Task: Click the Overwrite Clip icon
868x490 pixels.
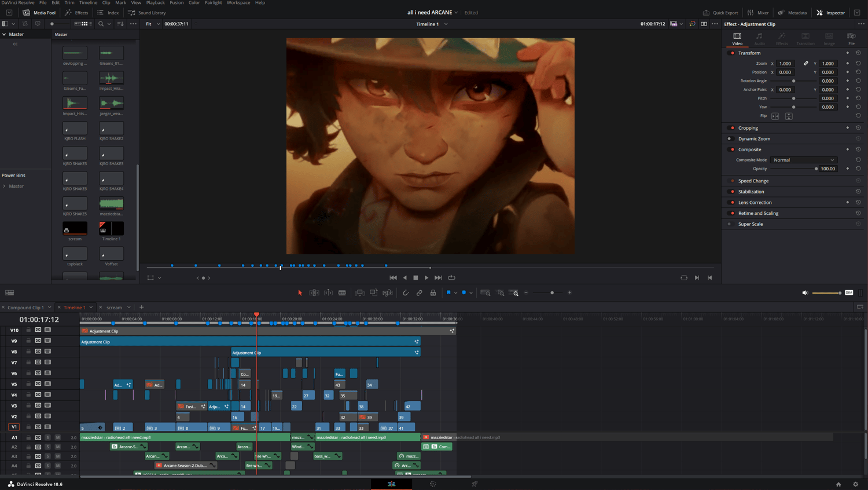Action: 373,292
